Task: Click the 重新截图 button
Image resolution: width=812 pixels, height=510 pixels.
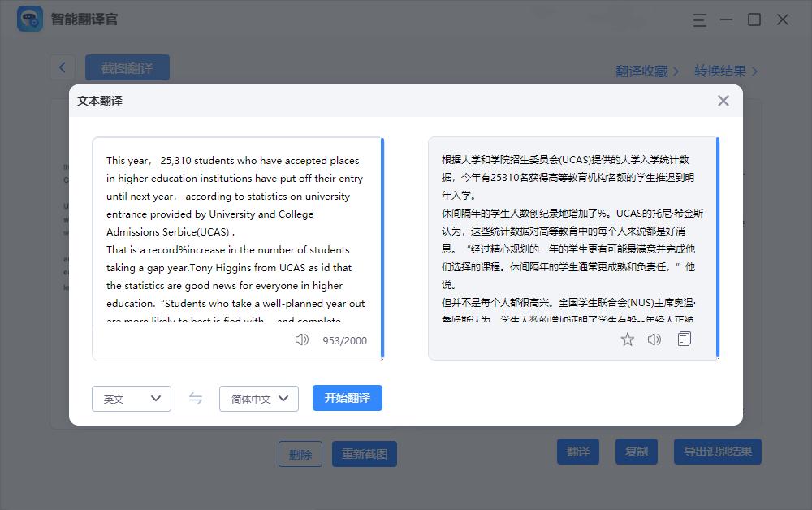Action: click(x=364, y=454)
